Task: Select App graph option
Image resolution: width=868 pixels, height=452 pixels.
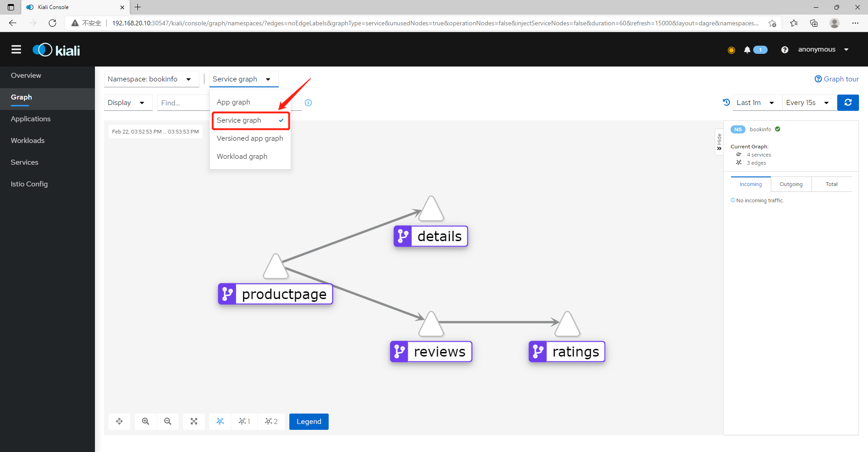Action: (250, 102)
